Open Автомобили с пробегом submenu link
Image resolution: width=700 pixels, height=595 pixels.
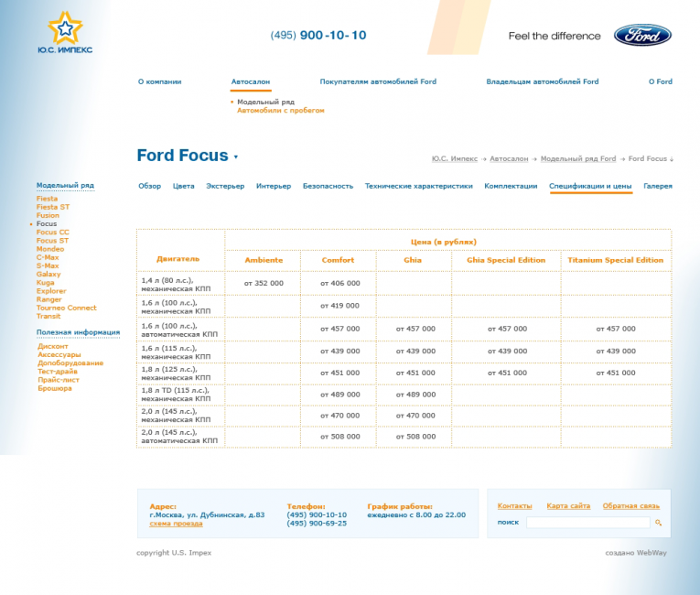[x=280, y=111]
